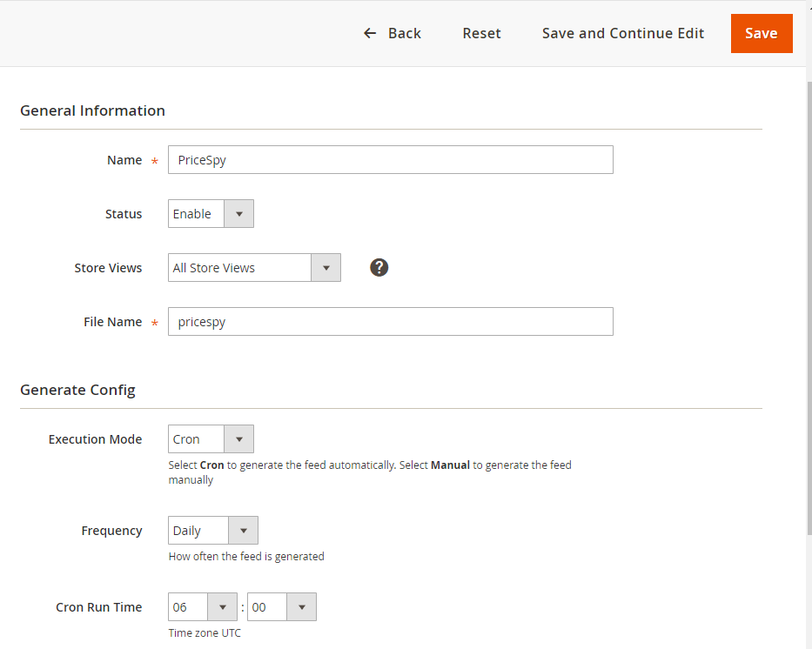
Task: Click the Generate Config section heading
Action: (77, 390)
